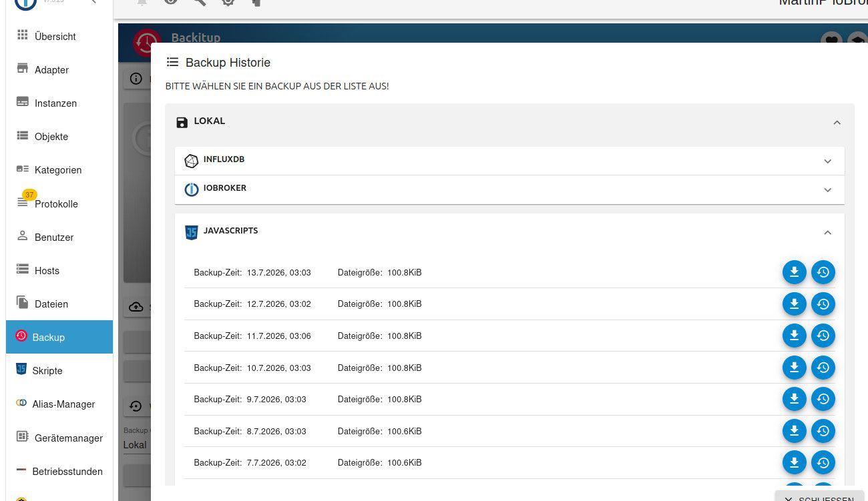The width and height of the screenshot is (868, 501).
Task: Expand the IOBROKER backup list
Action: click(827, 190)
